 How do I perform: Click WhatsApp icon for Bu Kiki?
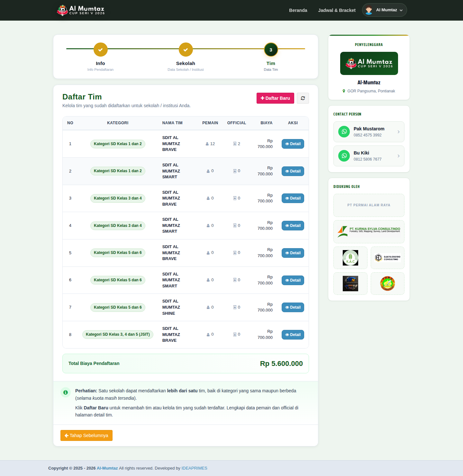pyautogui.click(x=344, y=156)
